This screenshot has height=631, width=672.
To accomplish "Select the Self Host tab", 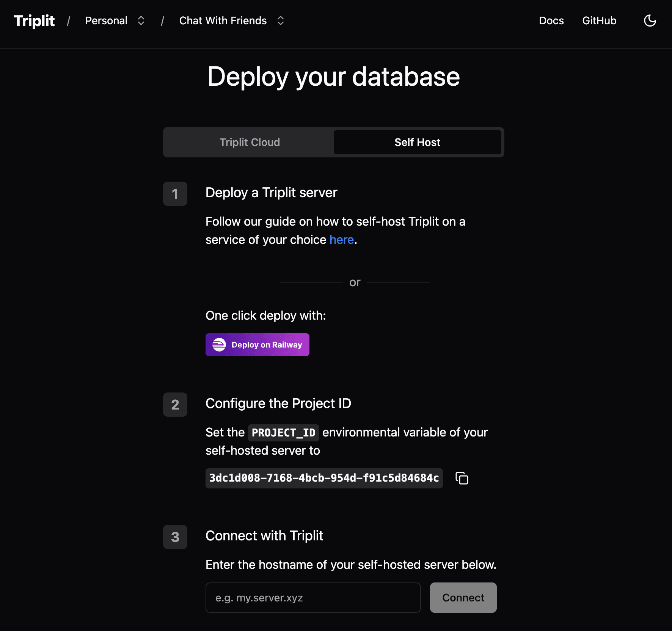I will 417,142.
